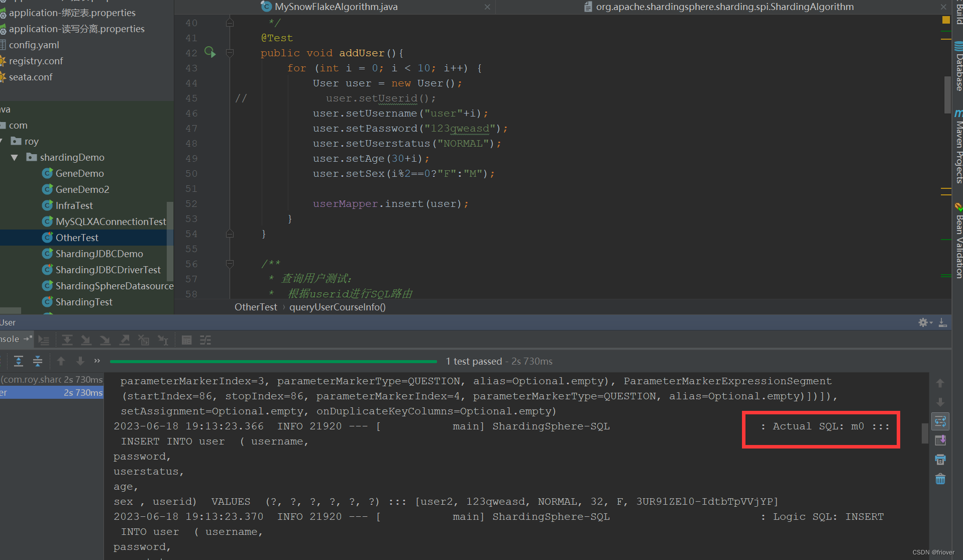Open config.yaml file
Screen dimensions: 963x560
(x=34, y=45)
